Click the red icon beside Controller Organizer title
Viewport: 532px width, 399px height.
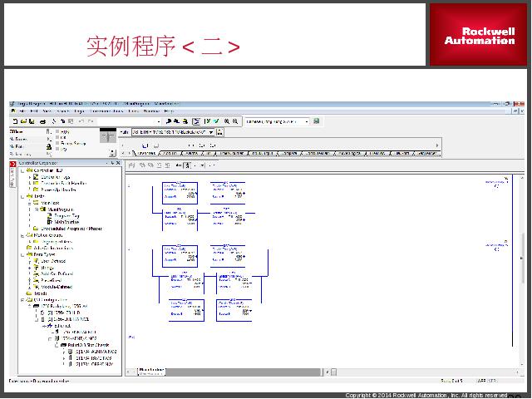13,165
